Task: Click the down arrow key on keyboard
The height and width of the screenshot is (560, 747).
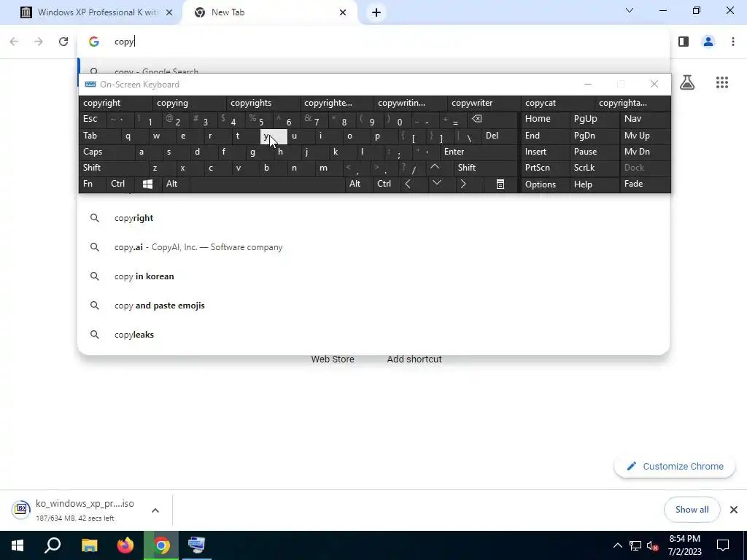Action: (x=436, y=183)
